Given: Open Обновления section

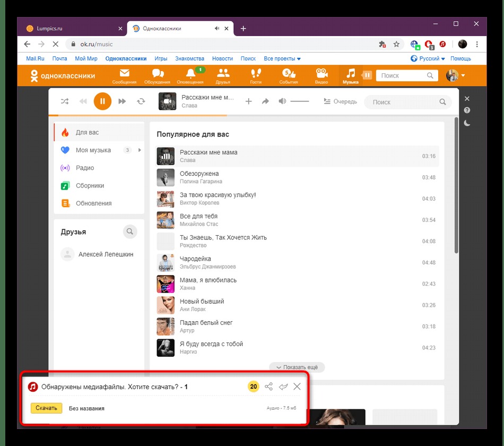Looking at the screenshot, I should [x=99, y=203].
